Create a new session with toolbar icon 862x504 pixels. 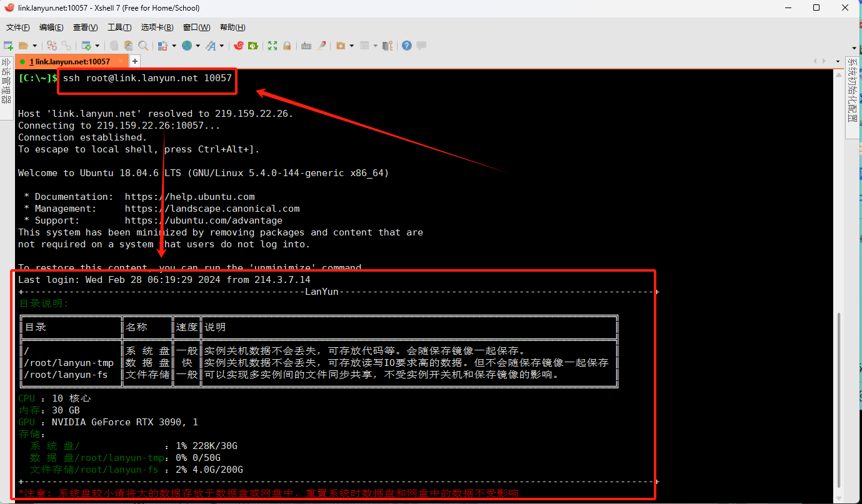pos(8,46)
